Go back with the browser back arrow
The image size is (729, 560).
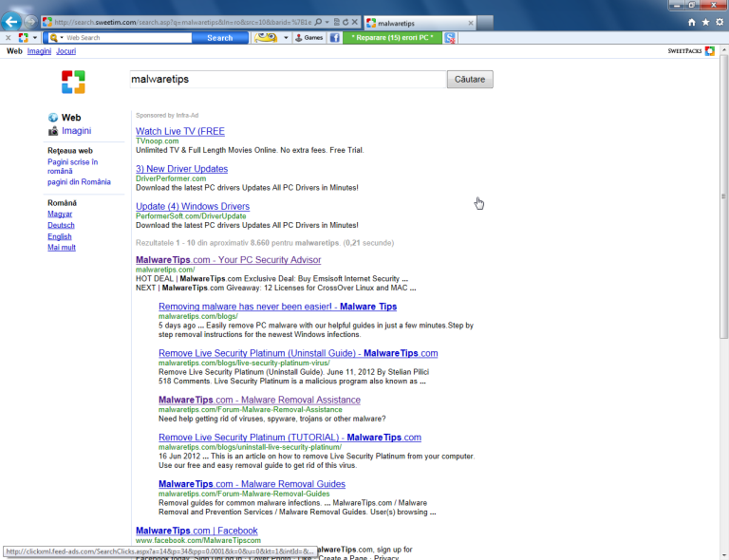pyautogui.click(x=10, y=22)
